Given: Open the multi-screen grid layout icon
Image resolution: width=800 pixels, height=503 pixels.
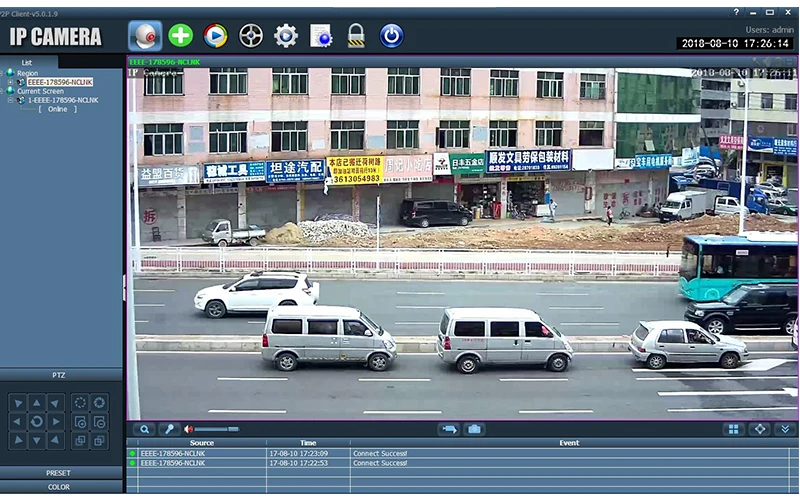Looking at the screenshot, I should (x=734, y=429).
